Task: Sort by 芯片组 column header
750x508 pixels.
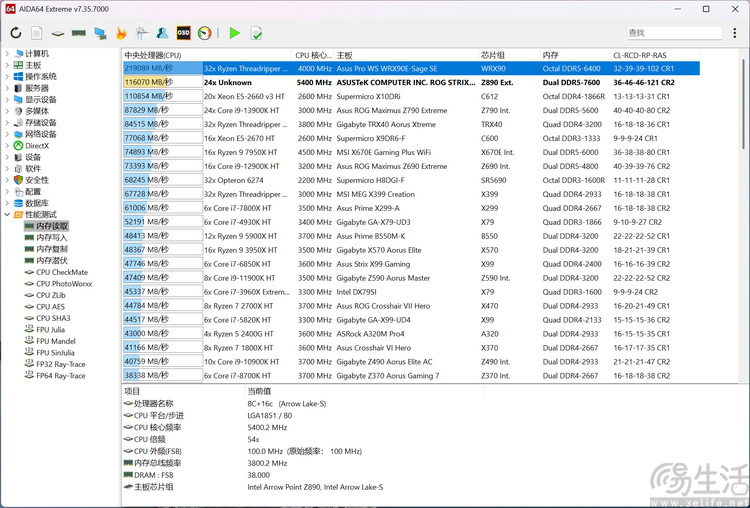Action: click(x=509, y=55)
